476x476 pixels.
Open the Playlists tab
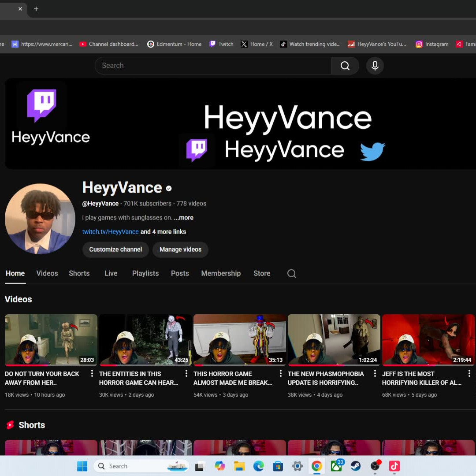pos(145,273)
